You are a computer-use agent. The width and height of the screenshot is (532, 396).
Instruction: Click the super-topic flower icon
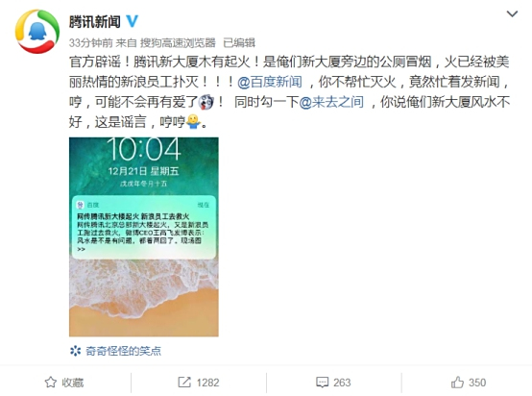[x=75, y=351]
